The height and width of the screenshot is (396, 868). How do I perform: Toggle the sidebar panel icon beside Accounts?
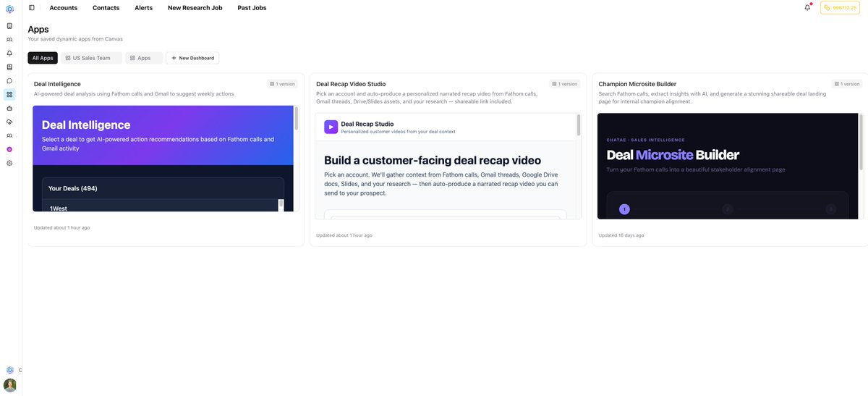click(31, 7)
